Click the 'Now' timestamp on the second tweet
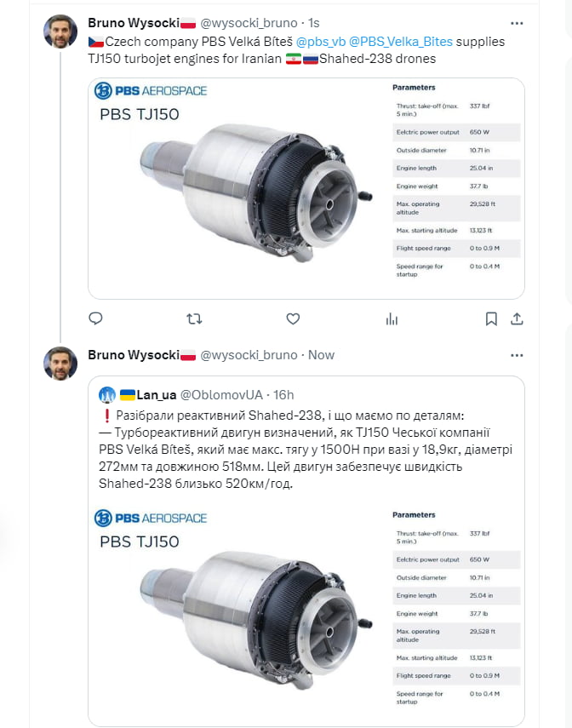 [326, 355]
